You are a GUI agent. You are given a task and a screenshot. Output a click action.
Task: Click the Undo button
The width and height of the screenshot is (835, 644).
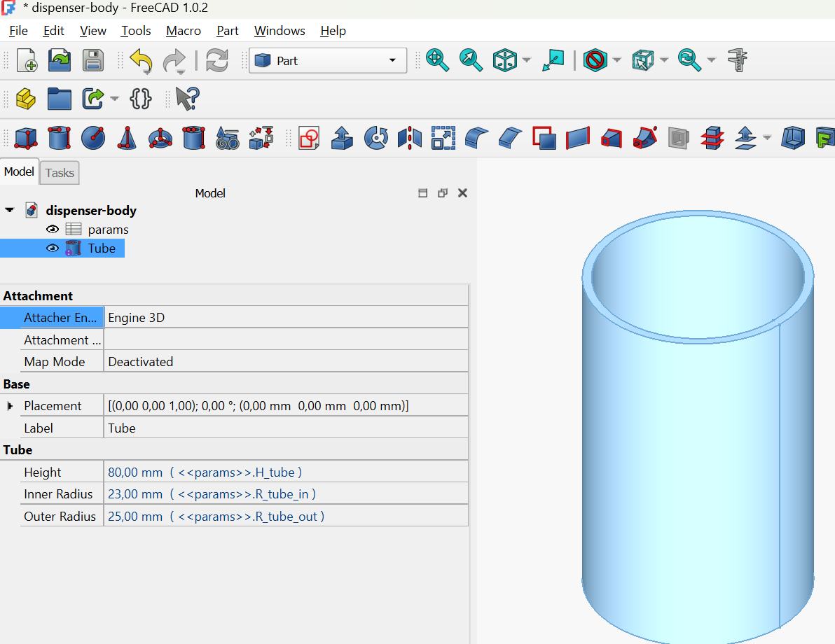point(139,61)
